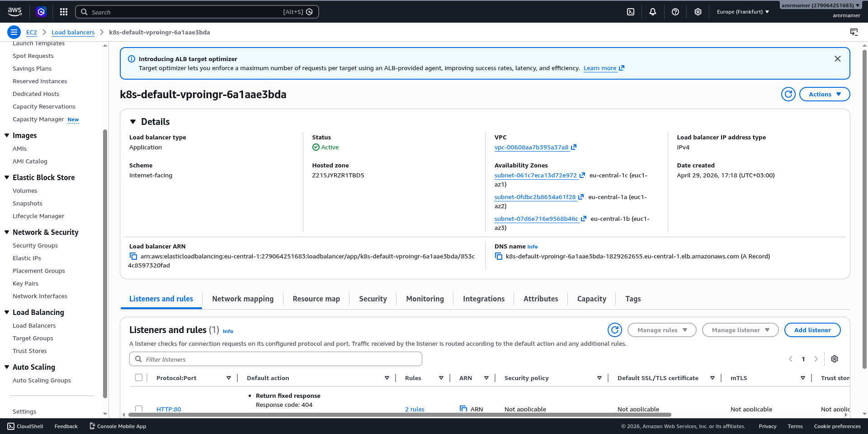Switch to the Security tab
This screenshot has width=868, height=434.
pos(373,299)
